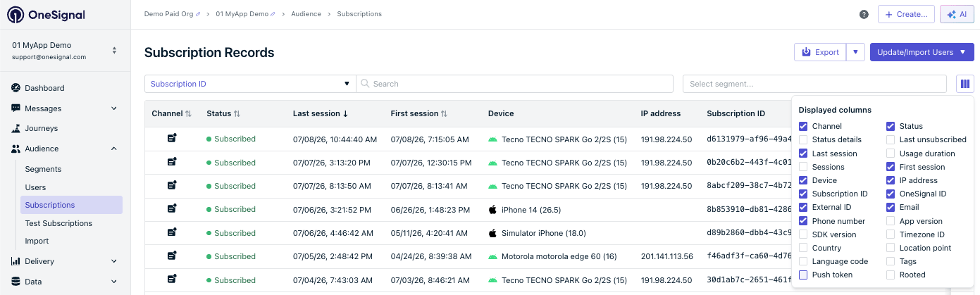Click the OneSignal logo
The height and width of the screenshot is (295, 980).
point(45,15)
